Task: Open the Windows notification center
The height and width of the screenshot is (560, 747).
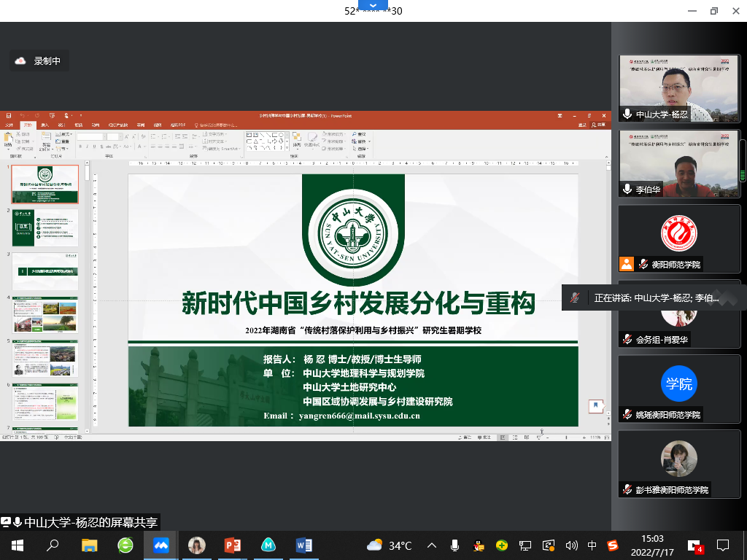Action: pos(723,545)
